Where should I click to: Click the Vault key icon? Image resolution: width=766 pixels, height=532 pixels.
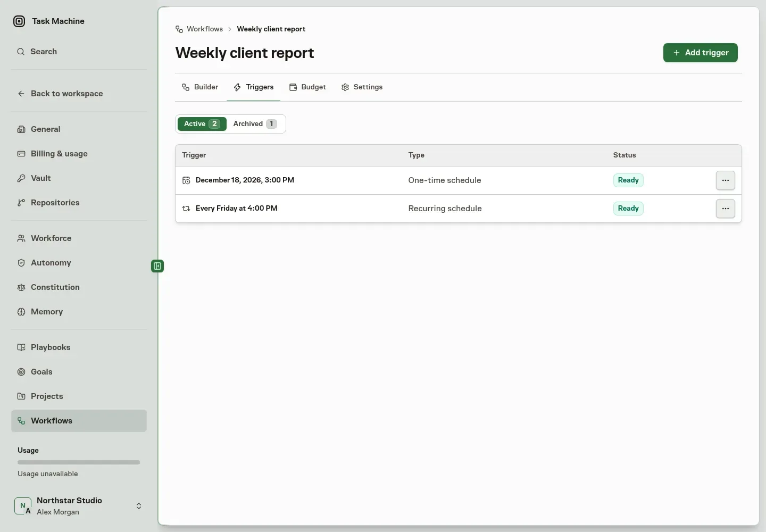click(x=21, y=178)
